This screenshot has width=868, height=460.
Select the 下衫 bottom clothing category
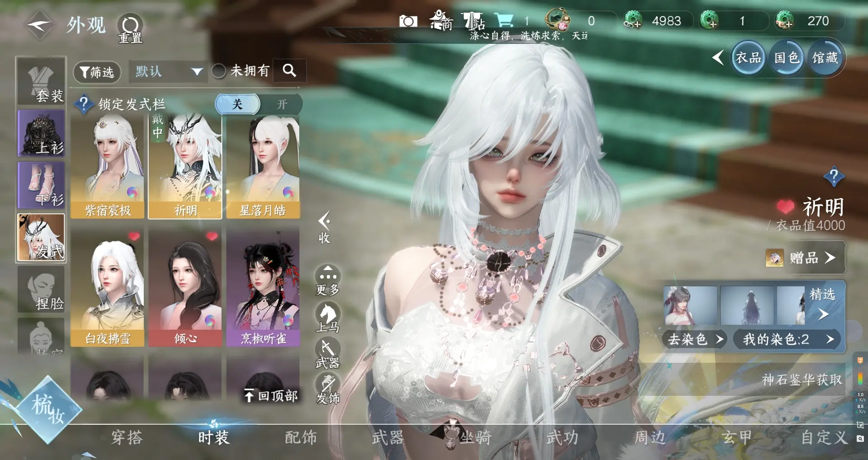(41, 185)
